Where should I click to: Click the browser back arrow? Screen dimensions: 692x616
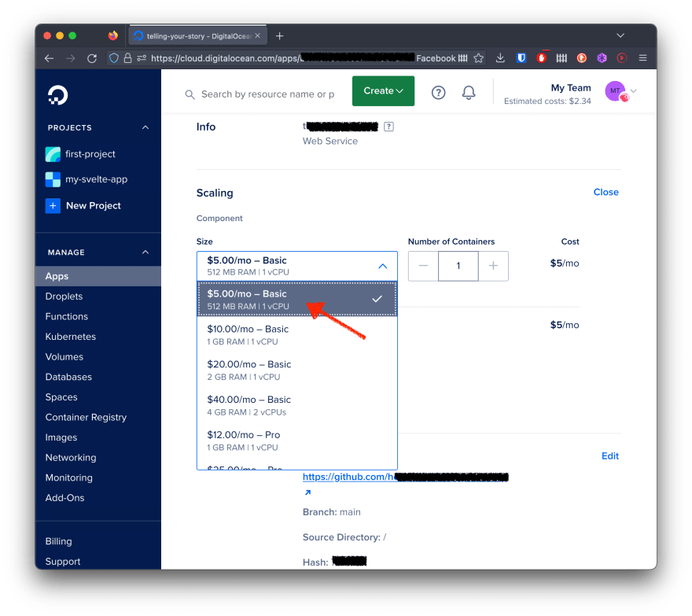tap(50, 58)
